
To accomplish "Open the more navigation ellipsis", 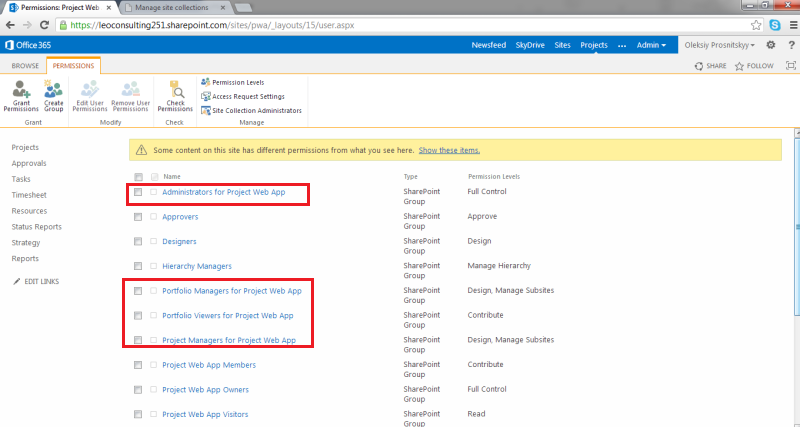I will click(x=622, y=45).
